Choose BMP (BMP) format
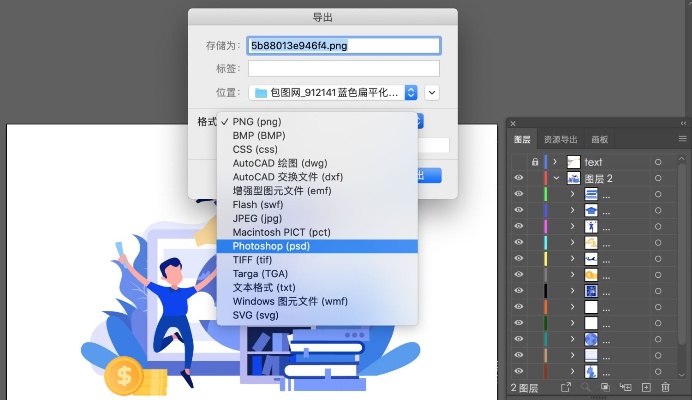 point(317,136)
